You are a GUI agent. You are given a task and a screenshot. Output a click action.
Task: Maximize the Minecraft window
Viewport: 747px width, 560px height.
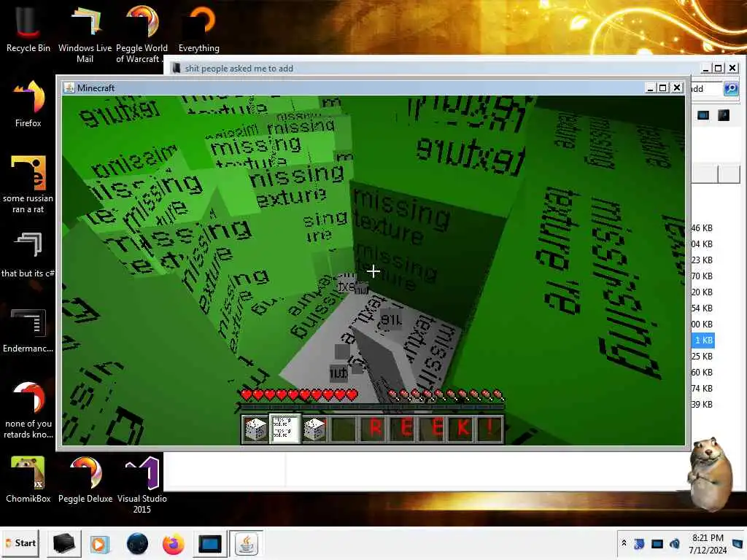point(662,87)
